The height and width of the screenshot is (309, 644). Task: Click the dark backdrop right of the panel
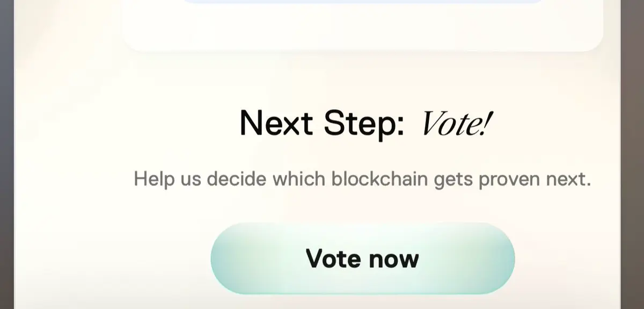(632, 154)
